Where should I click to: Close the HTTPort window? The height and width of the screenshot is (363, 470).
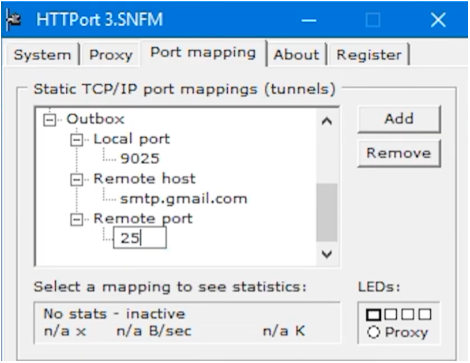pyautogui.click(x=438, y=20)
